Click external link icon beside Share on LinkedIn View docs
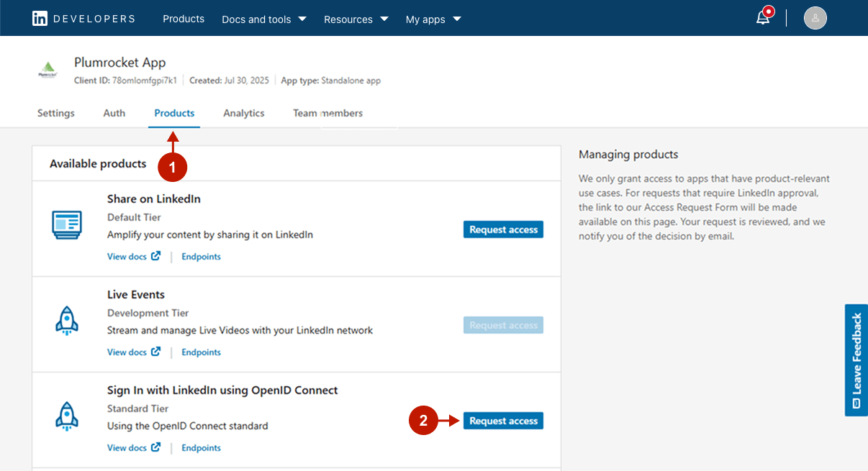868x471 pixels. click(x=156, y=256)
